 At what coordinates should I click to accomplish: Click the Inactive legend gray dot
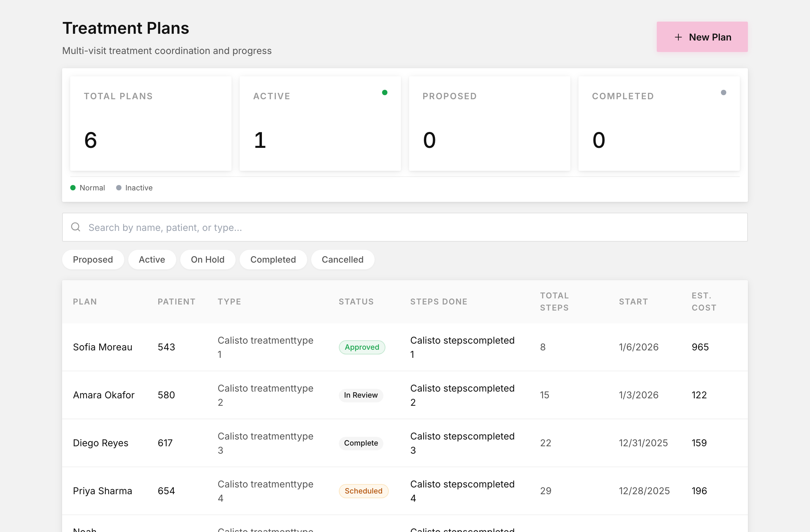119,188
